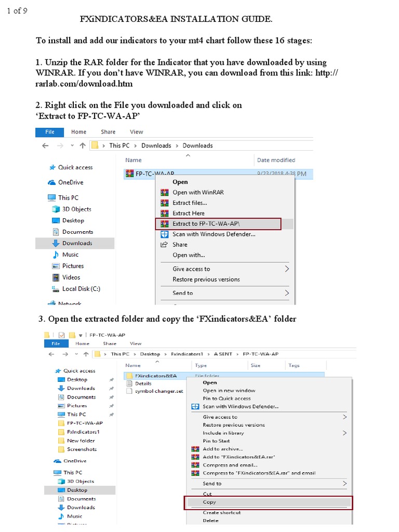Choose Create shortcut from the context menu
The image size is (399, 532).
pyautogui.click(x=221, y=513)
